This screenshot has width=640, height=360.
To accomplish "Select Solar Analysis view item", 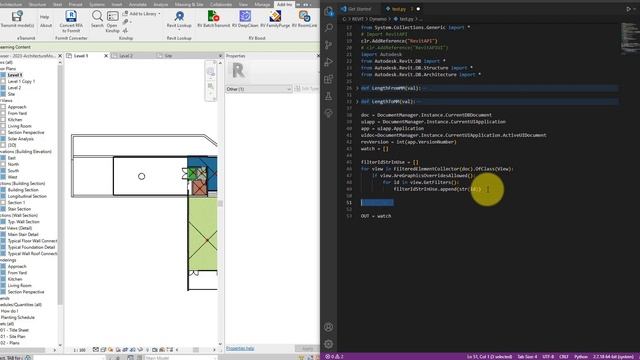I will click(x=20, y=139).
